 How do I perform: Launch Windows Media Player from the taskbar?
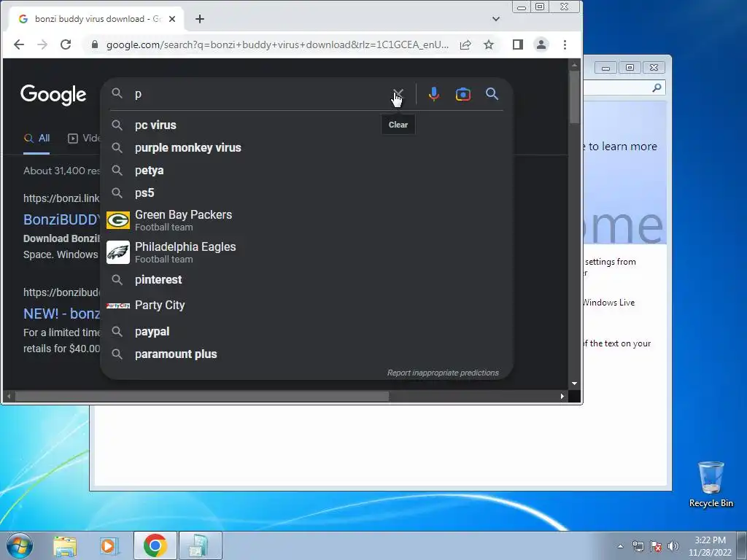(x=109, y=546)
